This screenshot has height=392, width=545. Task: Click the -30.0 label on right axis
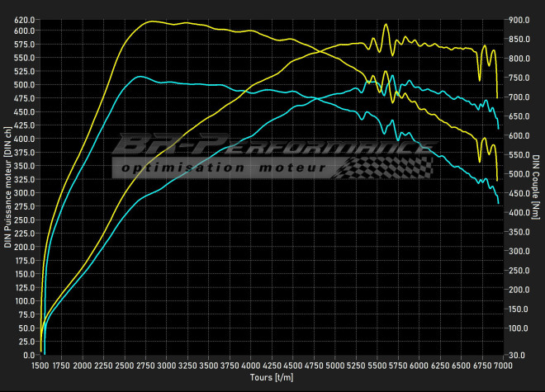[x=520, y=354]
